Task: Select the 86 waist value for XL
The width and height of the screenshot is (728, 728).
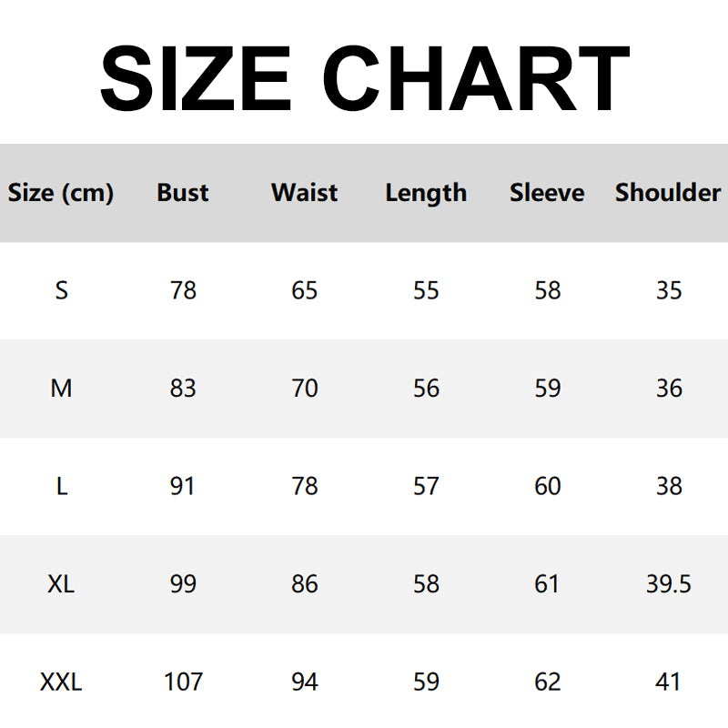Action: pyautogui.click(x=305, y=584)
